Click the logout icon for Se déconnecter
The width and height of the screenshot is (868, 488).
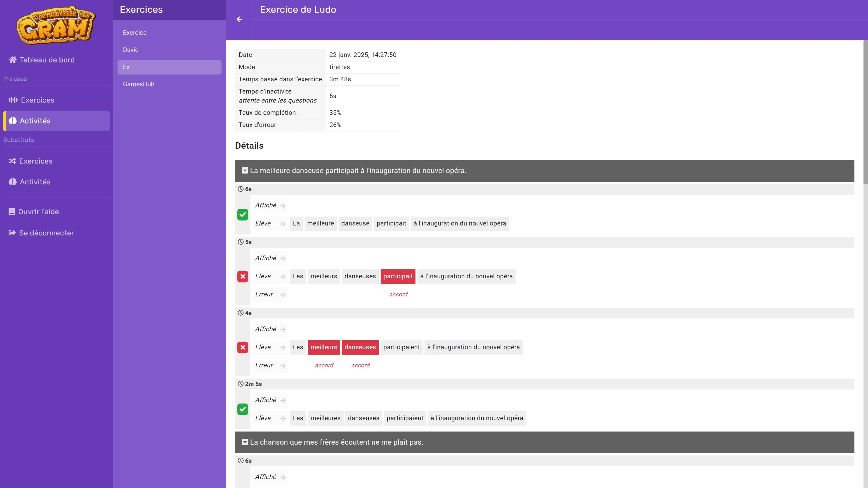(12, 233)
